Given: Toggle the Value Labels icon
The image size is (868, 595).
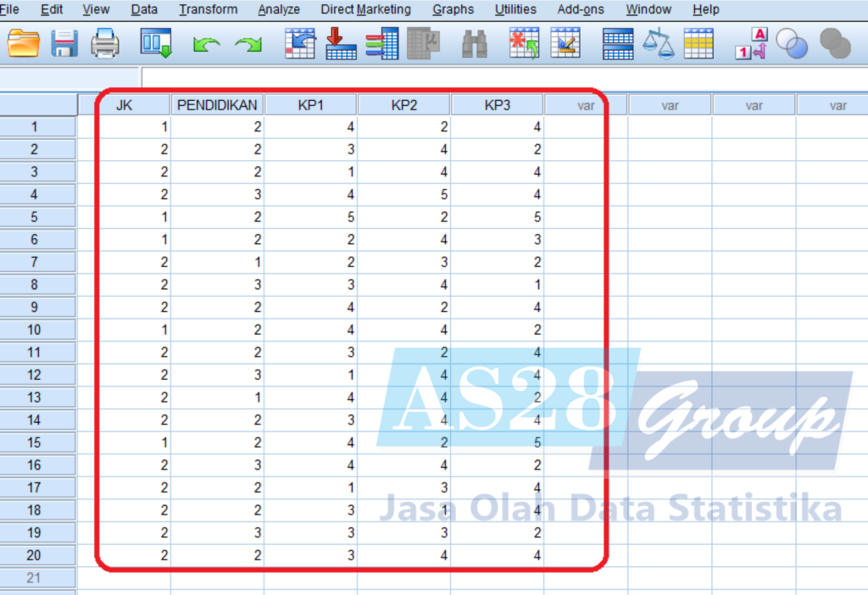Looking at the screenshot, I should [x=750, y=43].
